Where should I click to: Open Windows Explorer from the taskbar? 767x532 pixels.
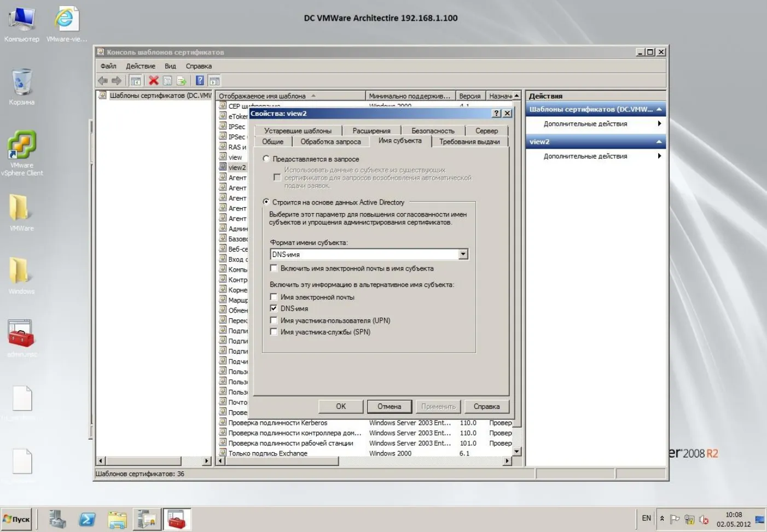(117, 519)
